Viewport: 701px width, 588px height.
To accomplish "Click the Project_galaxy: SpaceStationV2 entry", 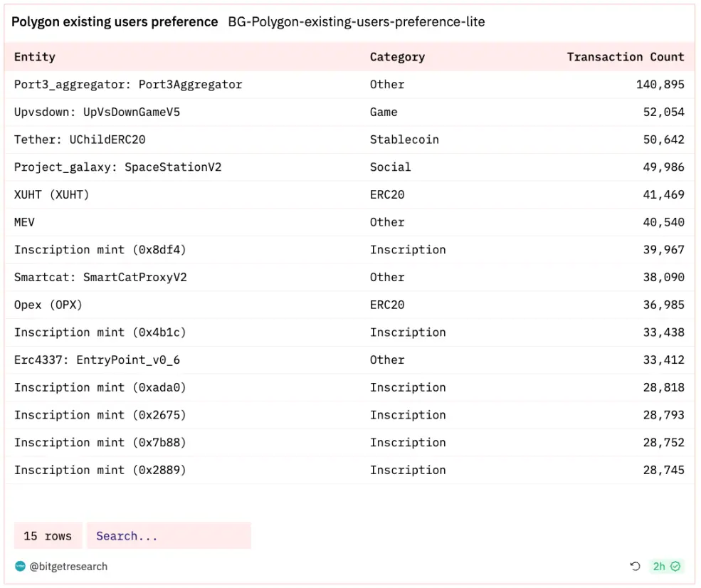I will tap(117, 167).
